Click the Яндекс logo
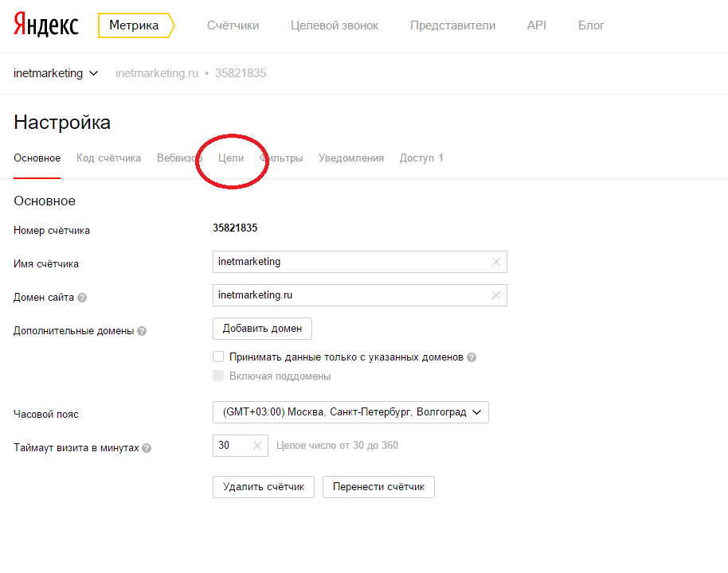This screenshot has width=728, height=573. (46, 25)
